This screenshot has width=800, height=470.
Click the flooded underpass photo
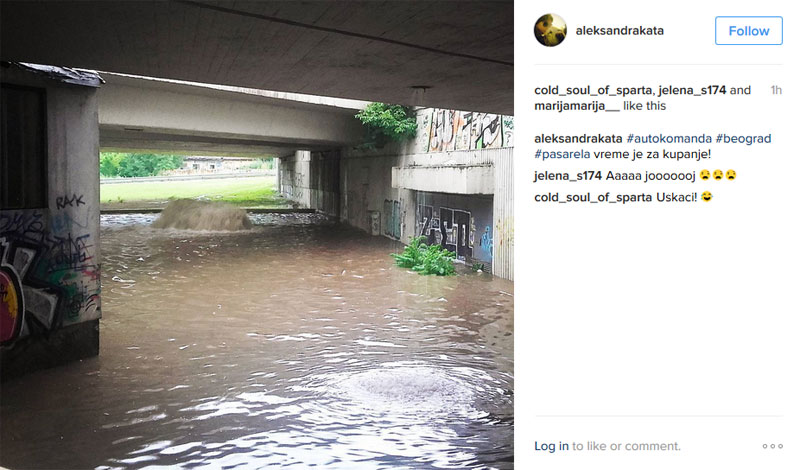coord(257,235)
